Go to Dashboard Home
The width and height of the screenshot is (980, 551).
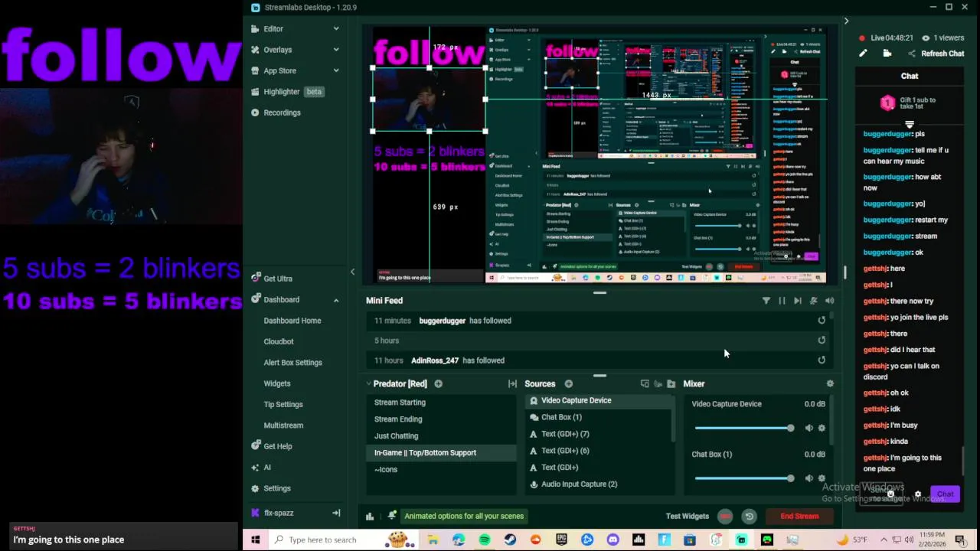pyautogui.click(x=292, y=321)
